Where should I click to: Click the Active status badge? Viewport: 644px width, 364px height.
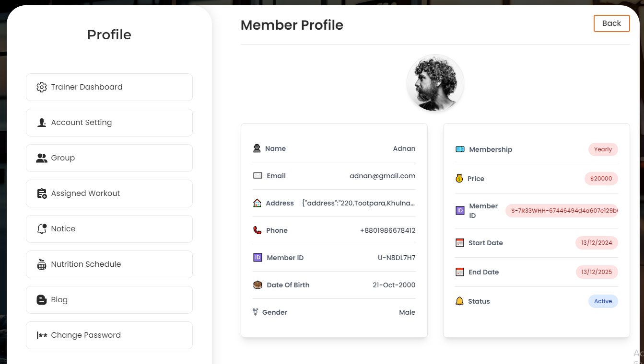[603, 301]
